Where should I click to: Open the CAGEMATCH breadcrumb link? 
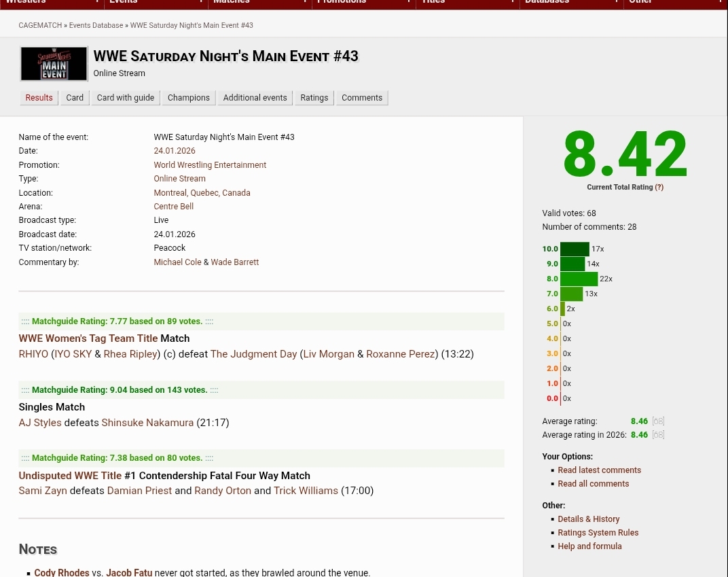click(x=40, y=25)
